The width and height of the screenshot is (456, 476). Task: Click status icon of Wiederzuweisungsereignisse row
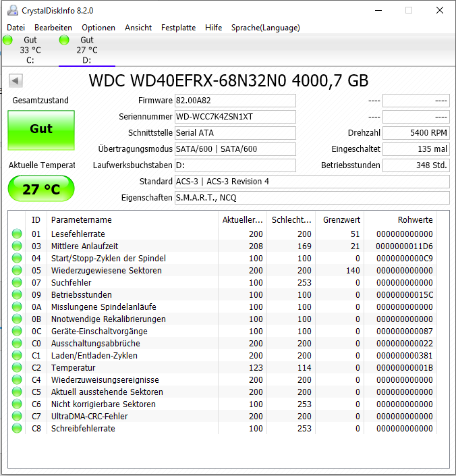pyautogui.click(x=17, y=379)
